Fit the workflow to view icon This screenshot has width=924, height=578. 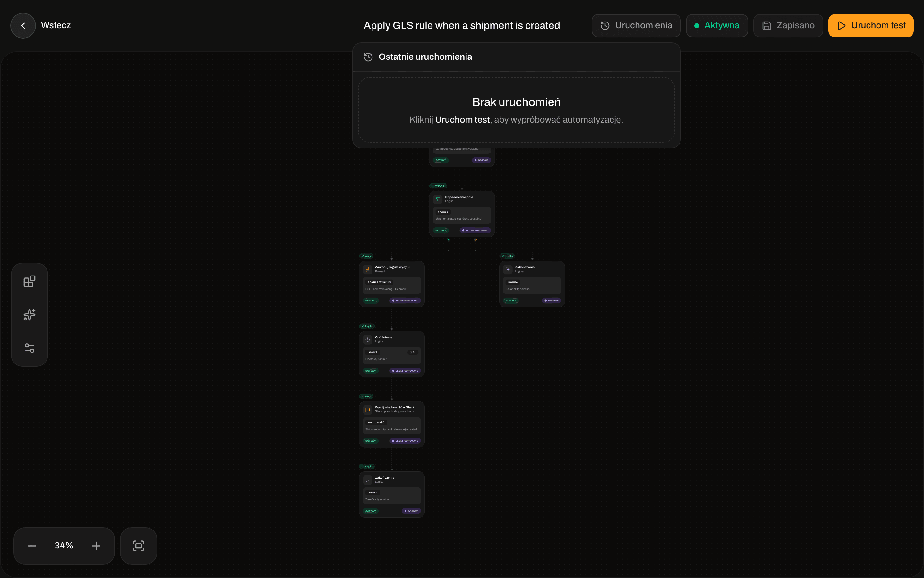(x=139, y=546)
